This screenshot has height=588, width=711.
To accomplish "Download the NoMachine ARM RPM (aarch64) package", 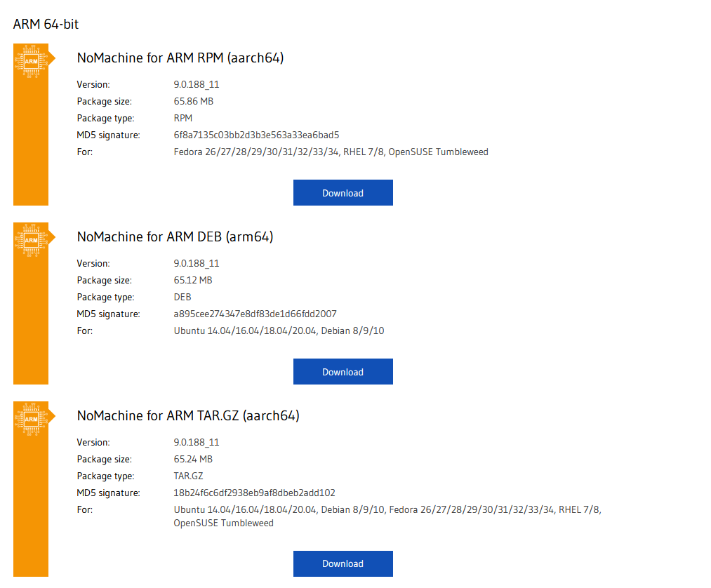I will pyautogui.click(x=343, y=193).
